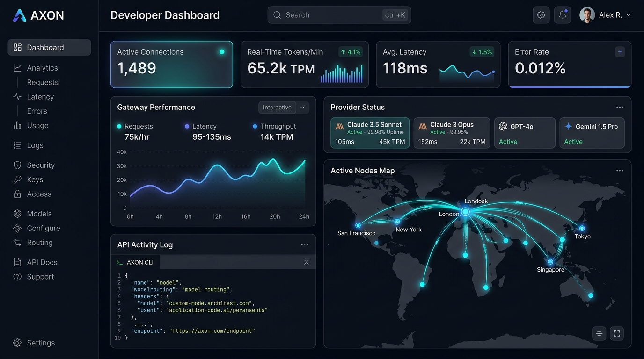Toggle the Requests legend series
Screen dimensions: 644x359
point(135,126)
